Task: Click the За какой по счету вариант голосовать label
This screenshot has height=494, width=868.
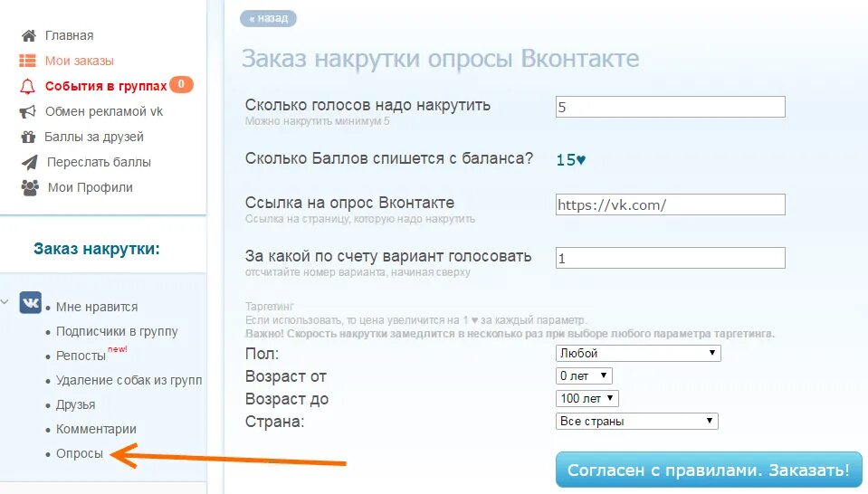Action: coord(388,256)
